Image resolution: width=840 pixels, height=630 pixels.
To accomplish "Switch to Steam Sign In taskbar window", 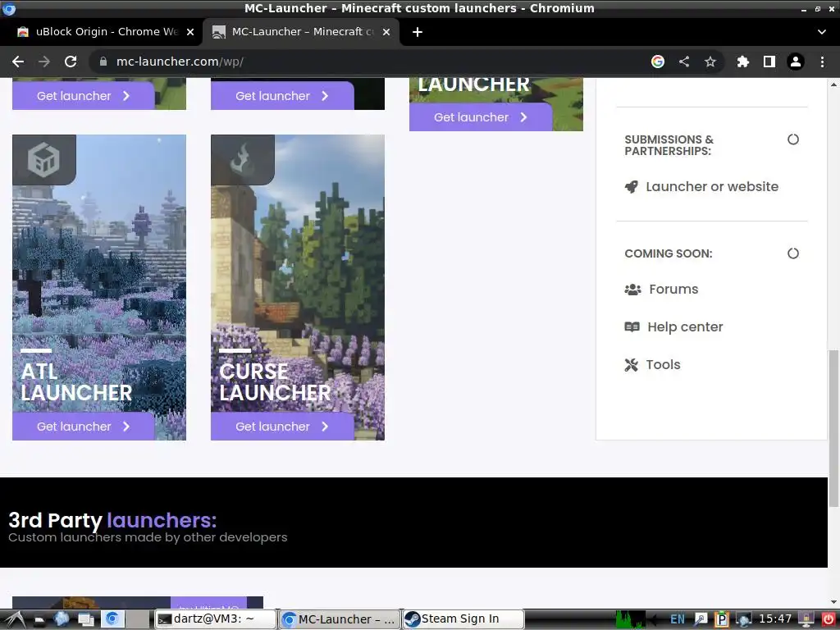I will coord(463,619).
